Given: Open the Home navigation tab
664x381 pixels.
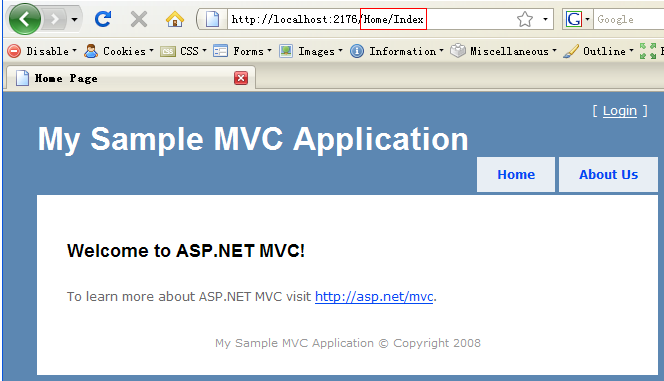Looking at the screenshot, I should (516, 174).
